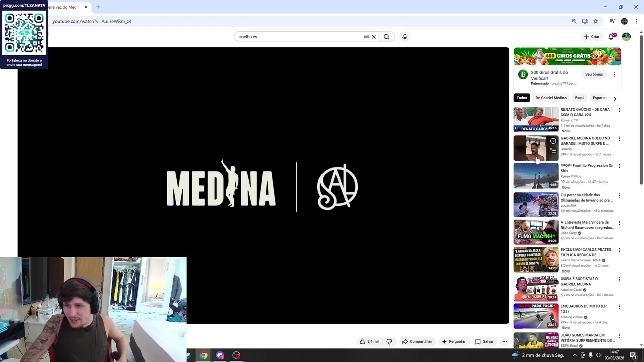Click the Seu bônus ad button
644x362 pixels.
(x=594, y=74)
